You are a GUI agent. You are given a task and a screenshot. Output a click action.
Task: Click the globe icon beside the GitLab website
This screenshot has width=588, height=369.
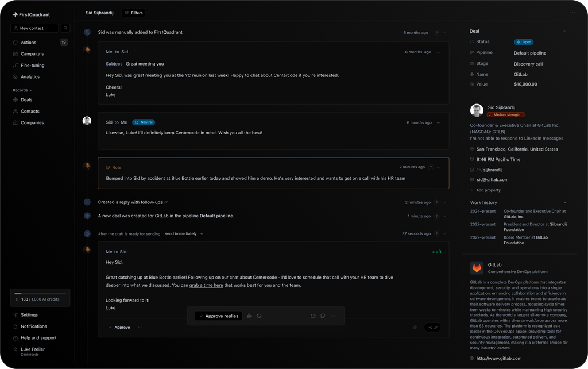pos(472,359)
